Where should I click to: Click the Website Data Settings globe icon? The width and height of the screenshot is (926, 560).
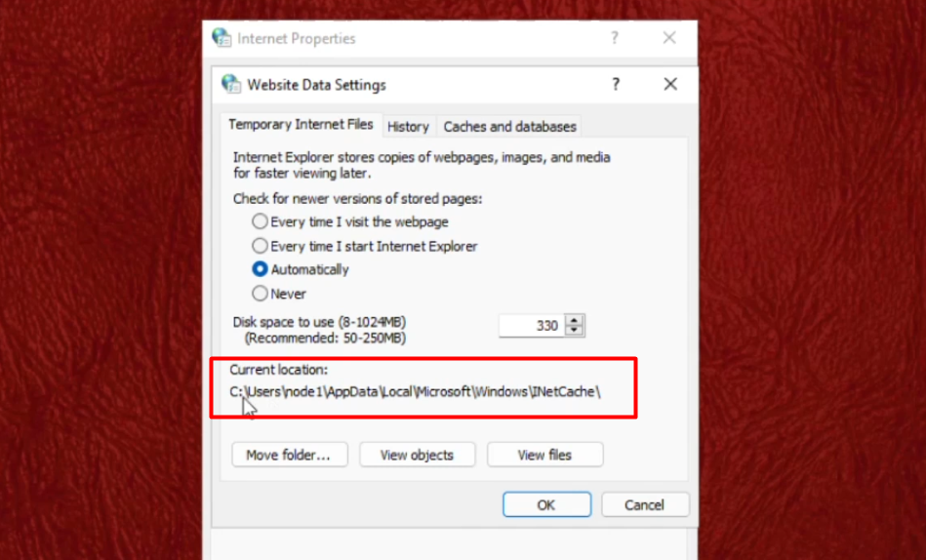(231, 85)
